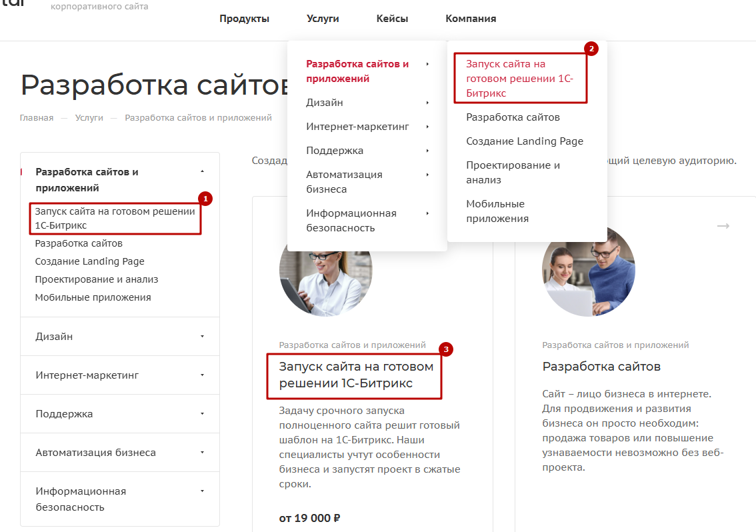
Task: Choose Разработка сайтов in the submenu
Action: (x=513, y=117)
